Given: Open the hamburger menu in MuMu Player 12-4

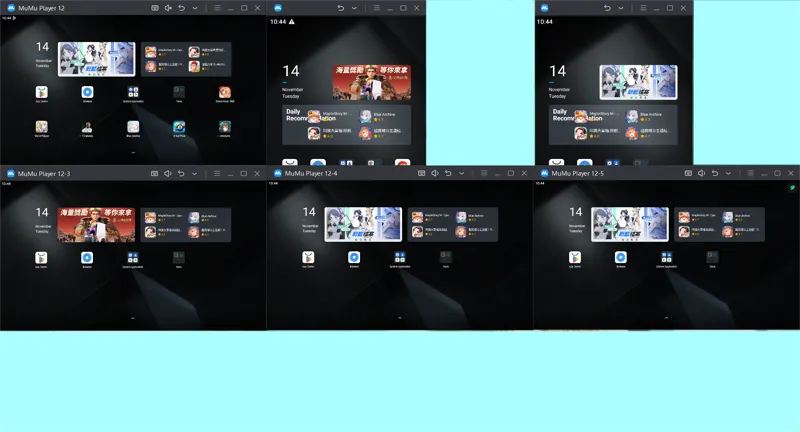Looking at the screenshot, I should (x=484, y=173).
